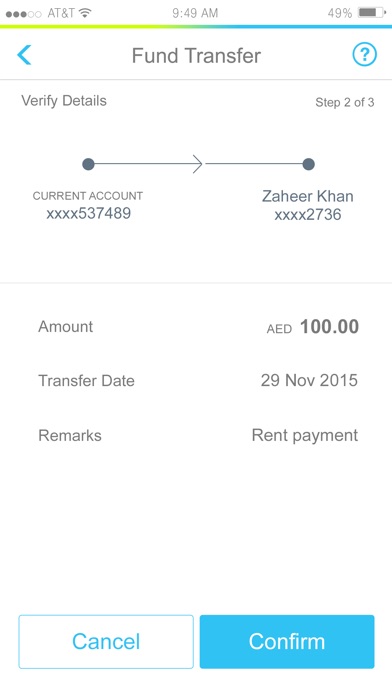Select the recipient Zaheer Khan xxxx2736

pyautogui.click(x=308, y=206)
